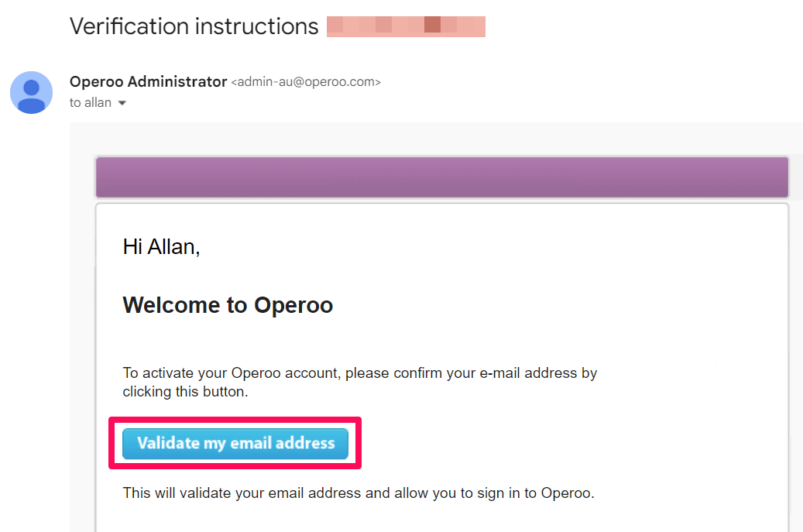Click the Verification instructions subject line
Viewport: 803px width, 532px height.
[x=194, y=26]
